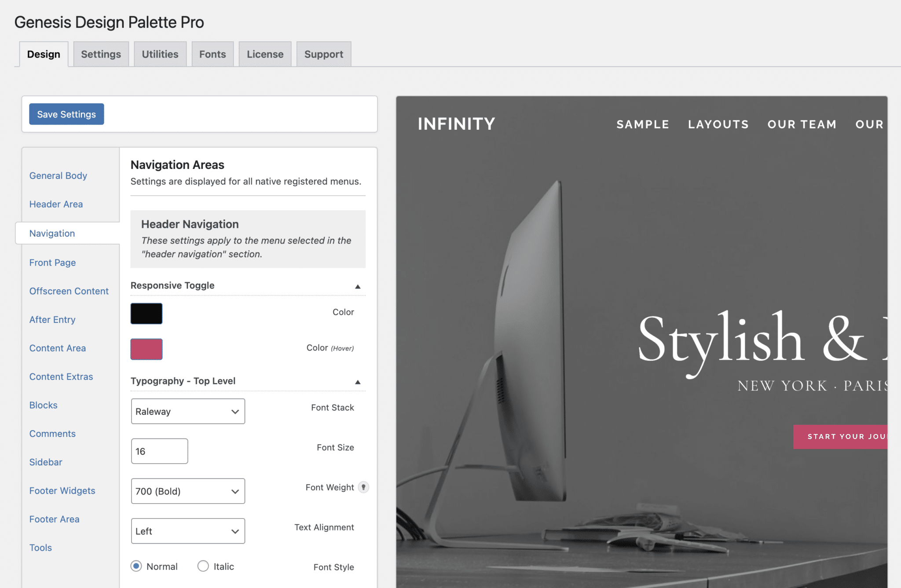
Task: Click the Font Size input field
Action: coord(159,451)
